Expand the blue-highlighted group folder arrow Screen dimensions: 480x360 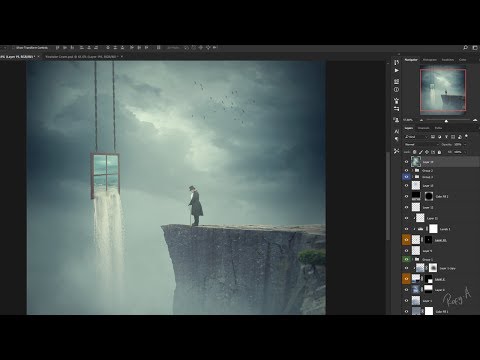(x=413, y=177)
